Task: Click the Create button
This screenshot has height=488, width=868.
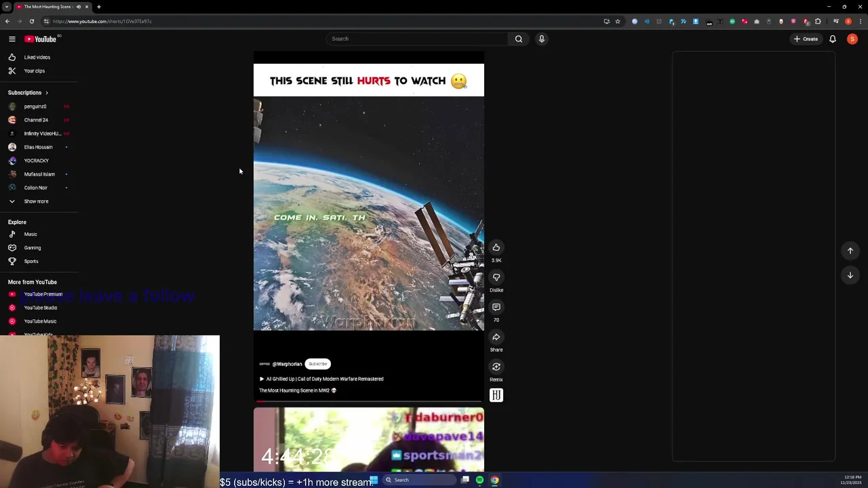Action: (806, 39)
